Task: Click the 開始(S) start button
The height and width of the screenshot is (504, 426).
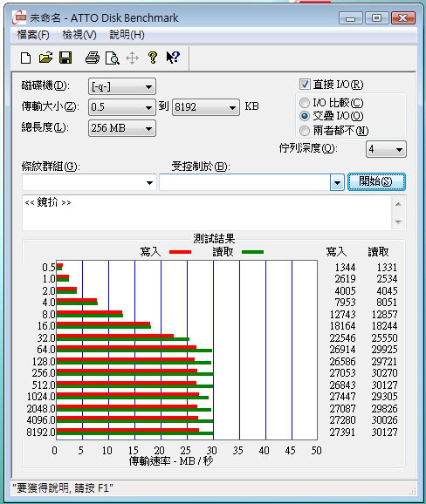Action: point(376,181)
